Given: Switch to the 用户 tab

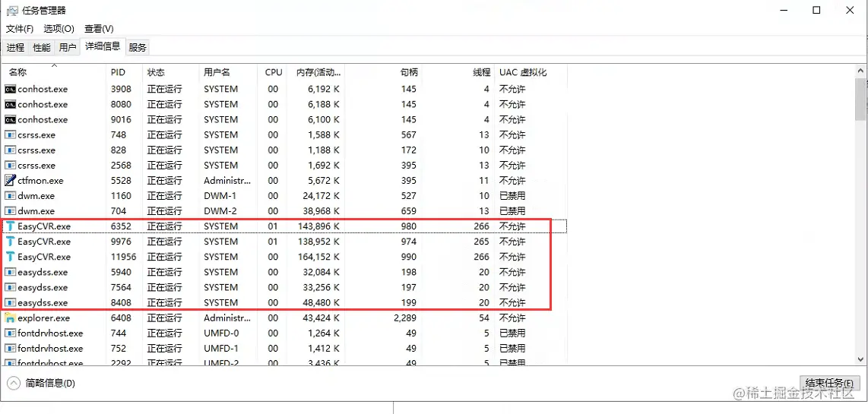Looking at the screenshot, I should coord(68,48).
